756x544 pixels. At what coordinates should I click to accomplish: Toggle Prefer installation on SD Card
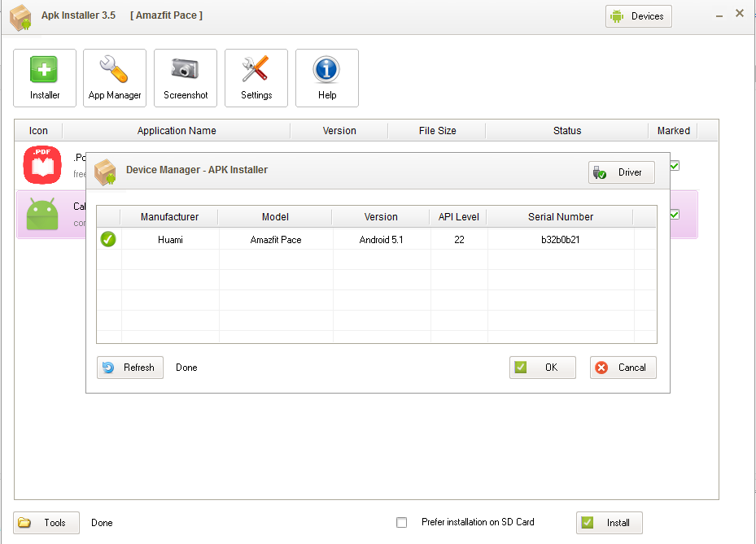coord(402,522)
